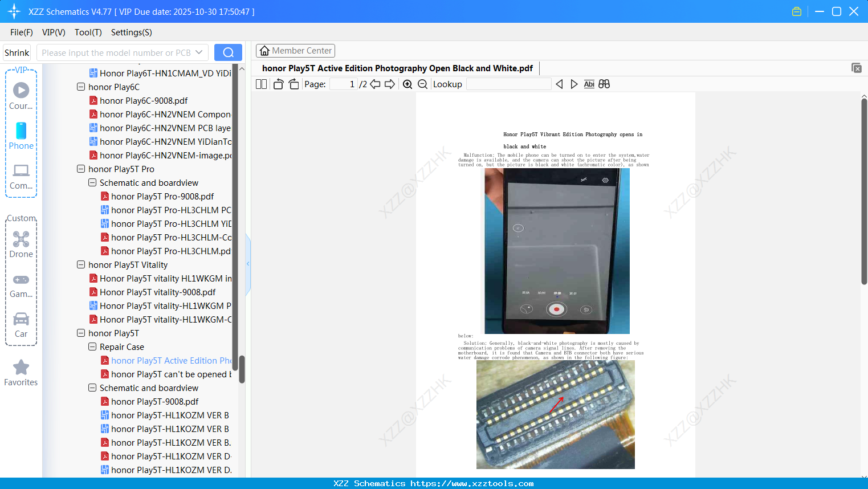Click the PDF viewer vertical scrollbar thumb
868x489 pixels.
click(x=864, y=191)
